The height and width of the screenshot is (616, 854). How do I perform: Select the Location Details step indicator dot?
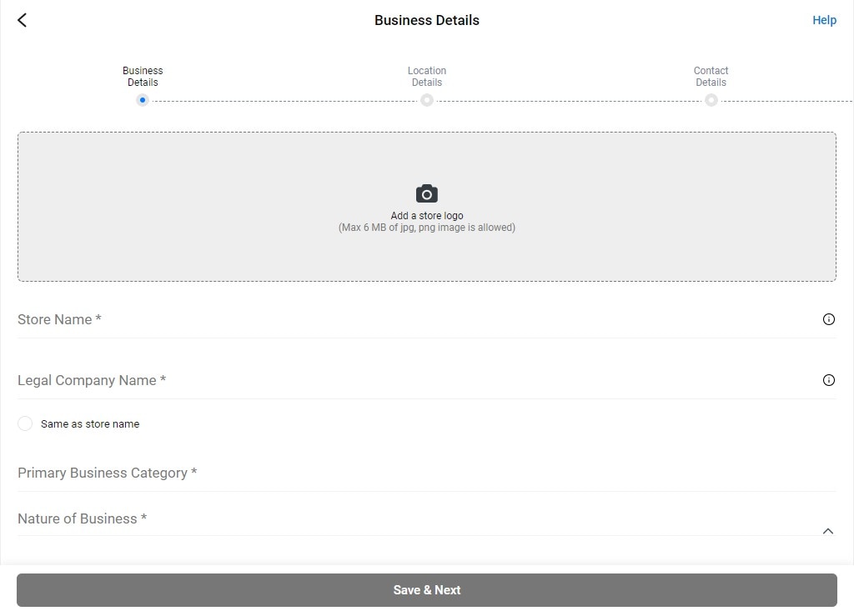pyautogui.click(x=426, y=100)
